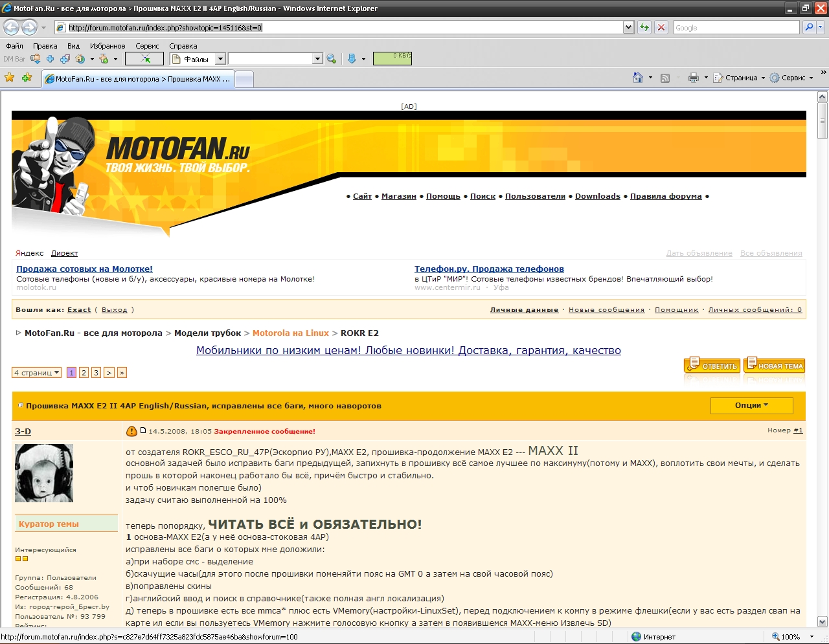
Task: Go forward with the browser Forward arrow
Action: [x=29, y=27]
